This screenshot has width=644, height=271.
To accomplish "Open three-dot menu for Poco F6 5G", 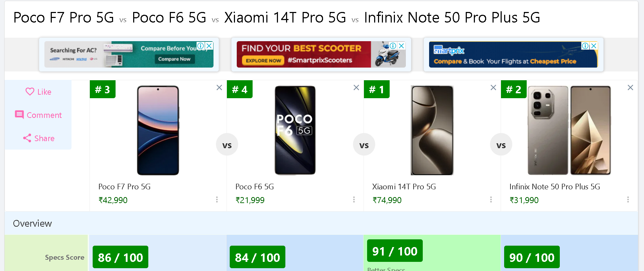I will [x=354, y=200].
